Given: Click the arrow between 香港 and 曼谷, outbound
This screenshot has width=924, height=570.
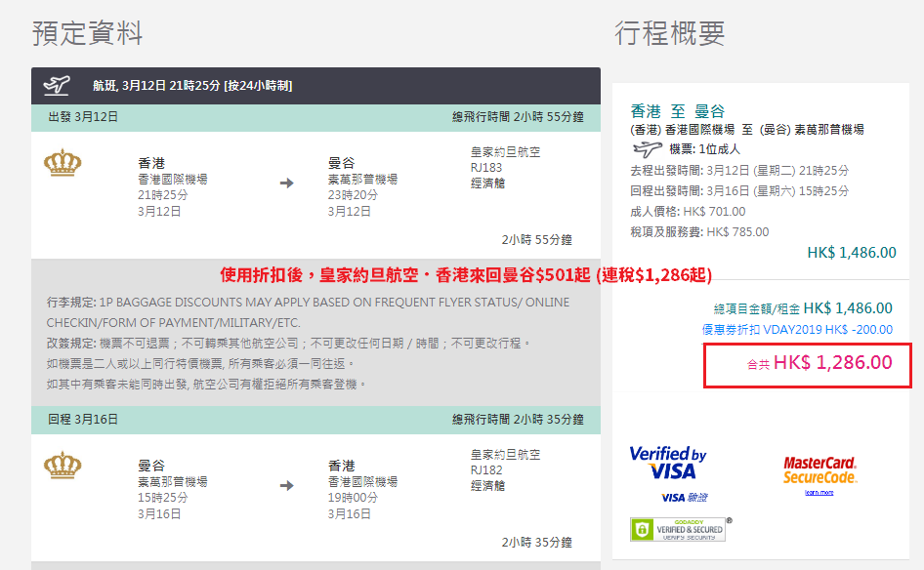Looking at the screenshot, I should [287, 183].
